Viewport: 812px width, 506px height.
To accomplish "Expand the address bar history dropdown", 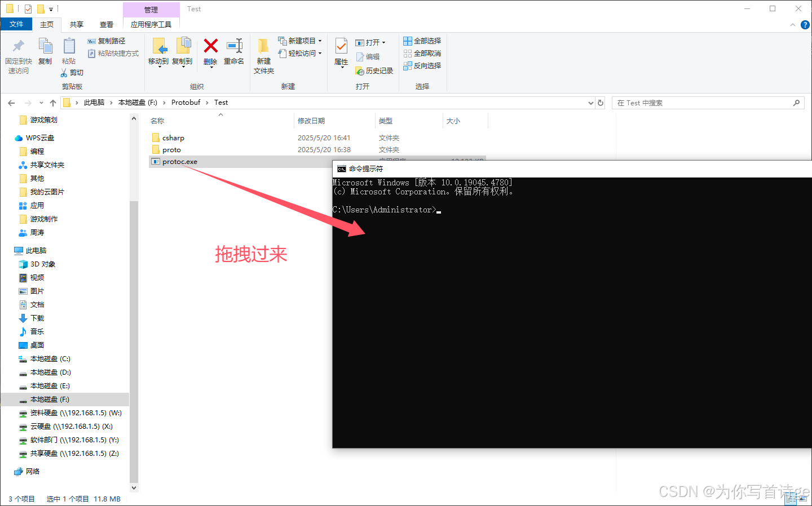I will pos(590,103).
